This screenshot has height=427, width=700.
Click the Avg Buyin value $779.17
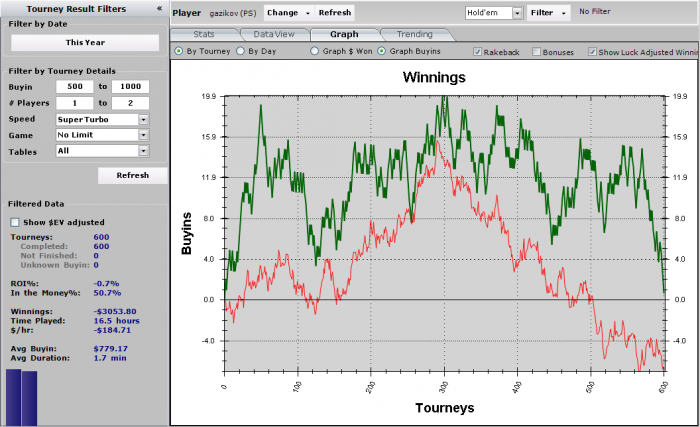tap(110, 348)
